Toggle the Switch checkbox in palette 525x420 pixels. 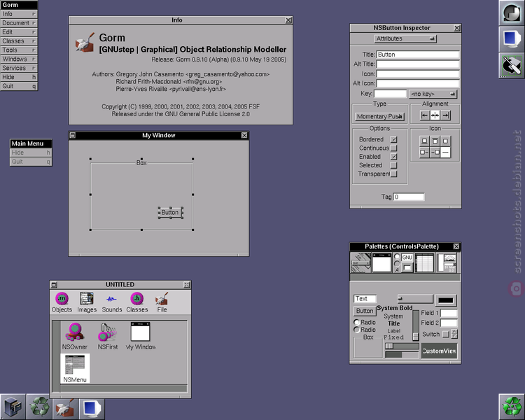tap(446, 335)
